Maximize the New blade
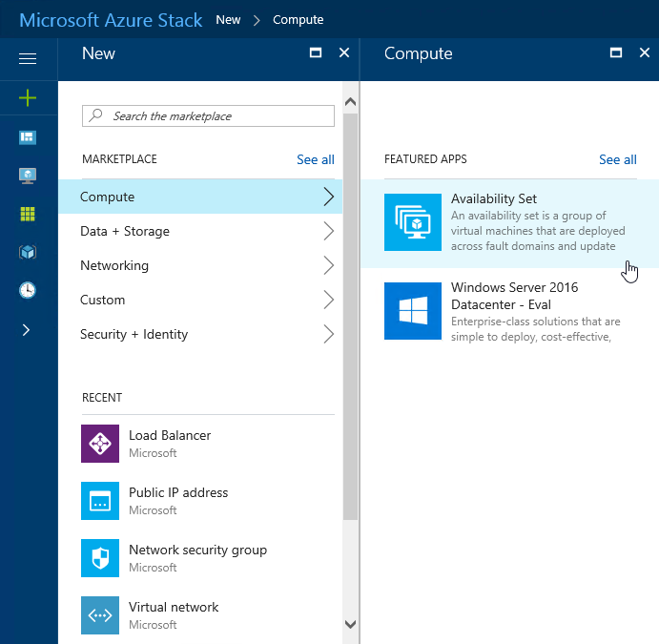The image size is (659, 644). [316, 52]
